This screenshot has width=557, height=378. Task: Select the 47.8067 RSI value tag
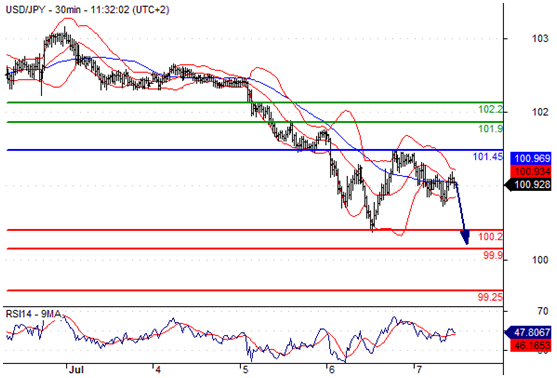528,332
